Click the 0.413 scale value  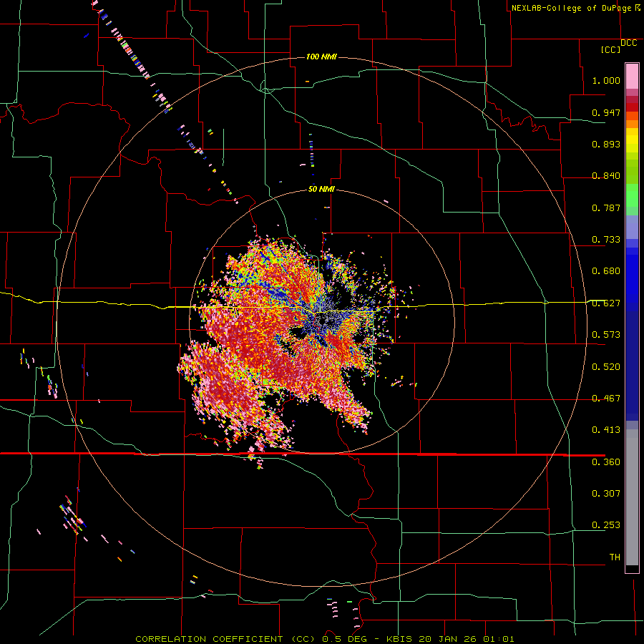pyautogui.click(x=606, y=430)
